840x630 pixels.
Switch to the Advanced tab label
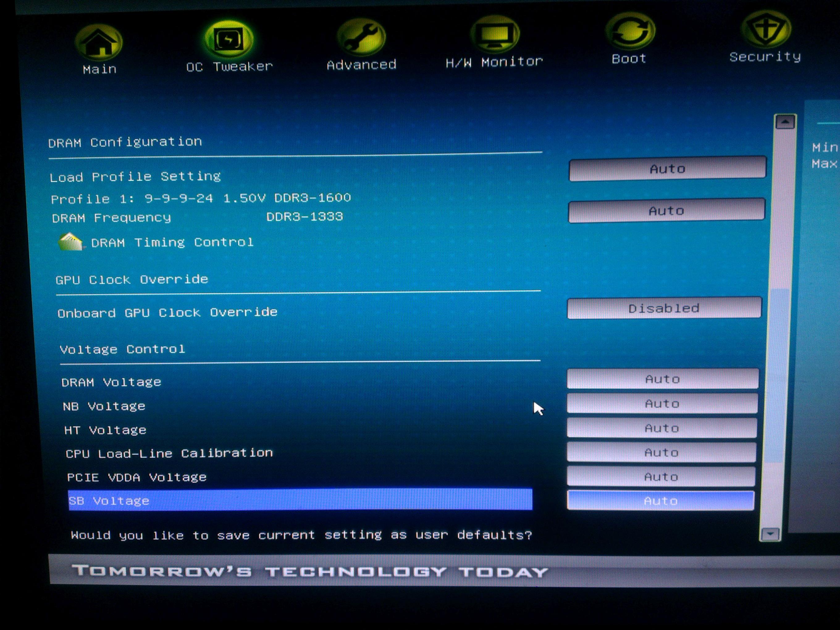point(361,65)
